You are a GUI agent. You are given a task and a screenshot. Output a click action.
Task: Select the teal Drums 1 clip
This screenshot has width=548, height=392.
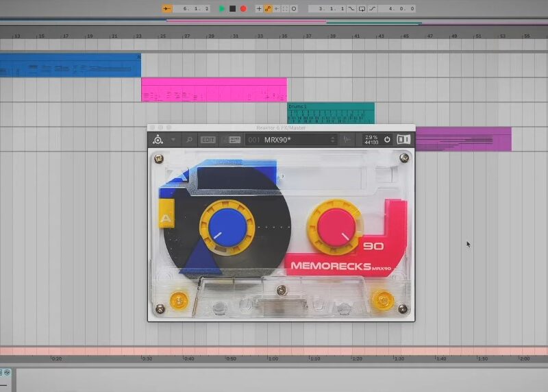(x=330, y=114)
